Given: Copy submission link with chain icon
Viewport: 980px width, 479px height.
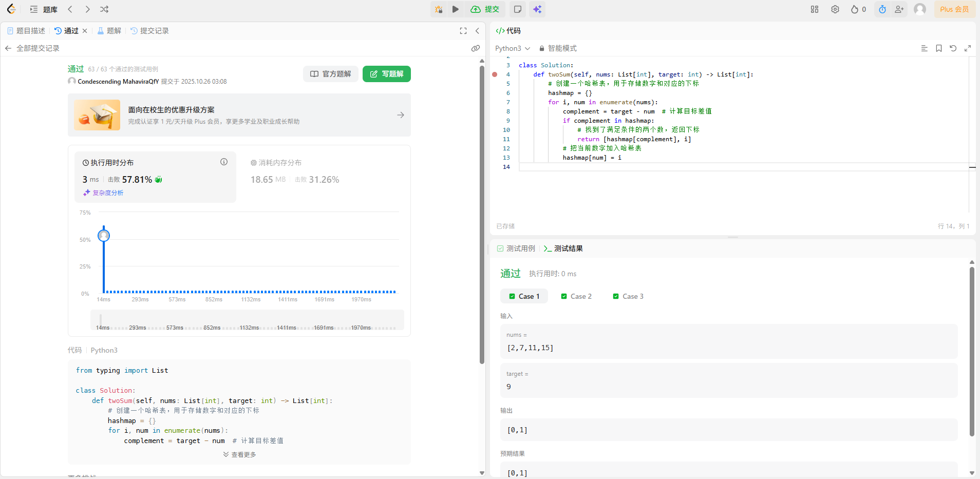Looking at the screenshot, I should 476,48.
